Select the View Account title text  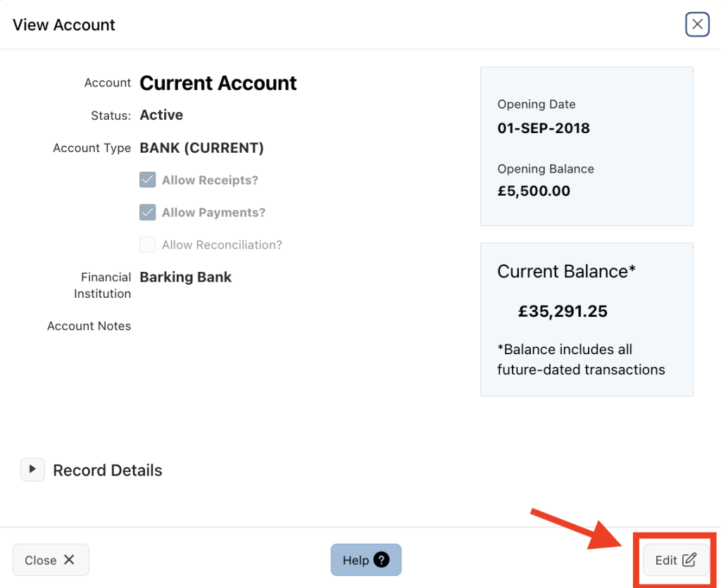(x=63, y=25)
